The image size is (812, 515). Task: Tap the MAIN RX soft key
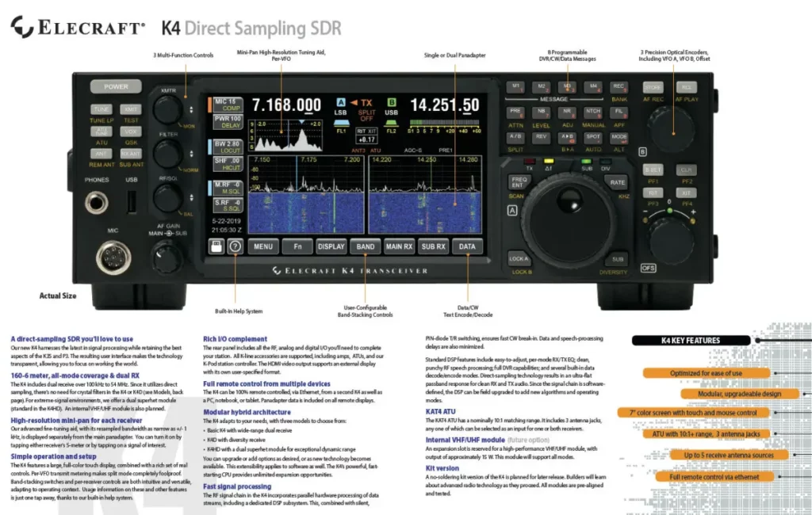pos(400,247)
